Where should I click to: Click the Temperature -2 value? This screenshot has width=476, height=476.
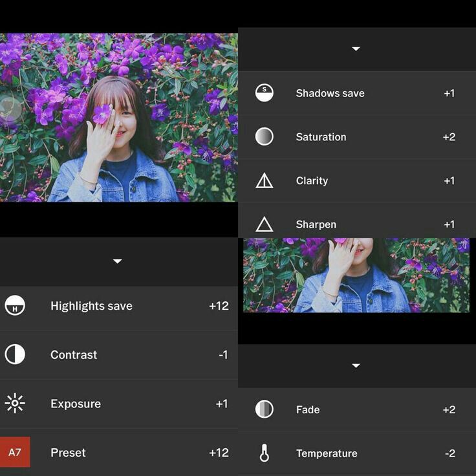[x=450, y=453]
